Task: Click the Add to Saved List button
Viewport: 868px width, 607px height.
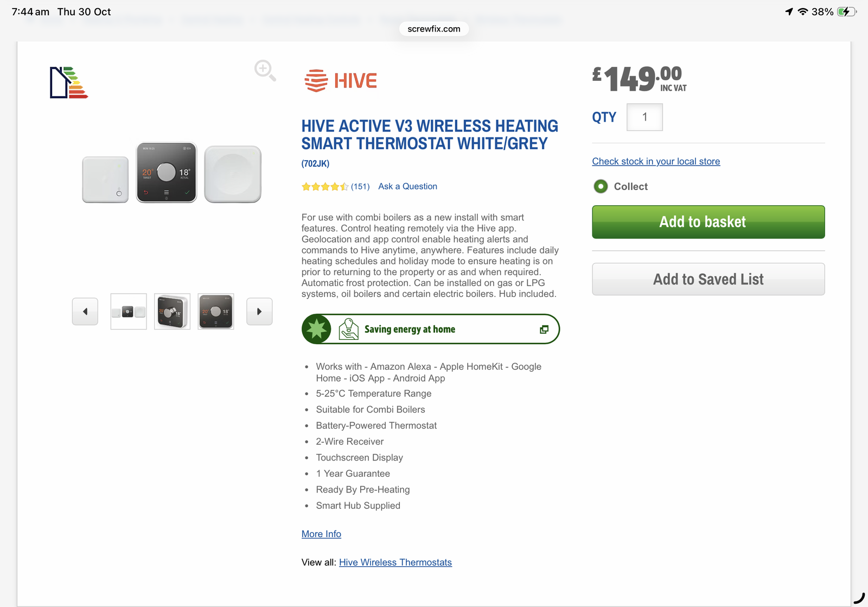Action: [x=708, y=279]
